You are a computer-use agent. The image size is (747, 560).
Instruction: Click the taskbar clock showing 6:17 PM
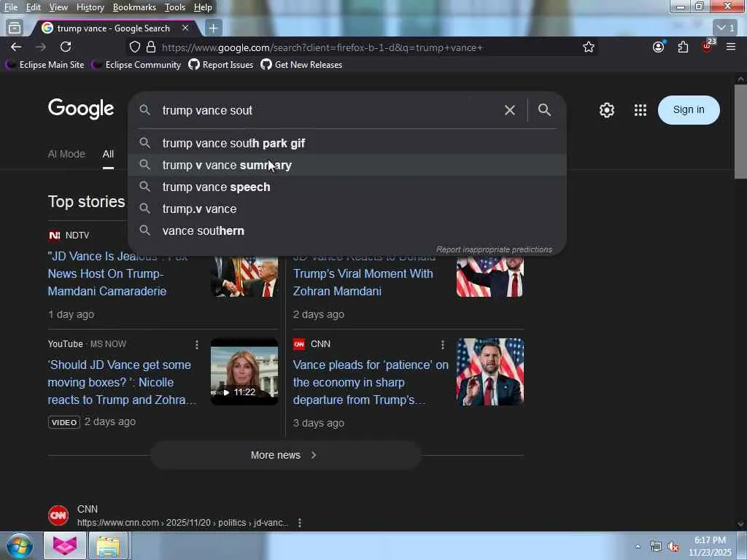click(710, 546)
